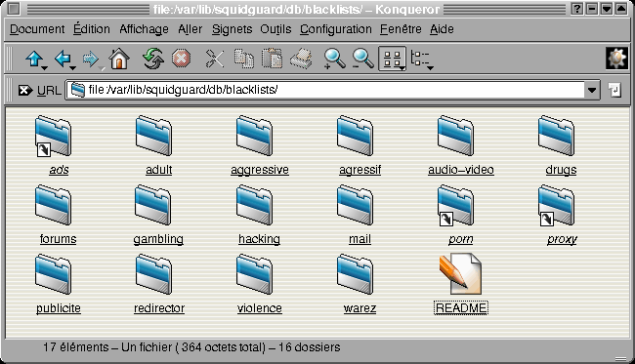This screenshot has height=364, width=635.
Task: Open the Outils menu
Action: pyautogui.click(x=275, y=29)
